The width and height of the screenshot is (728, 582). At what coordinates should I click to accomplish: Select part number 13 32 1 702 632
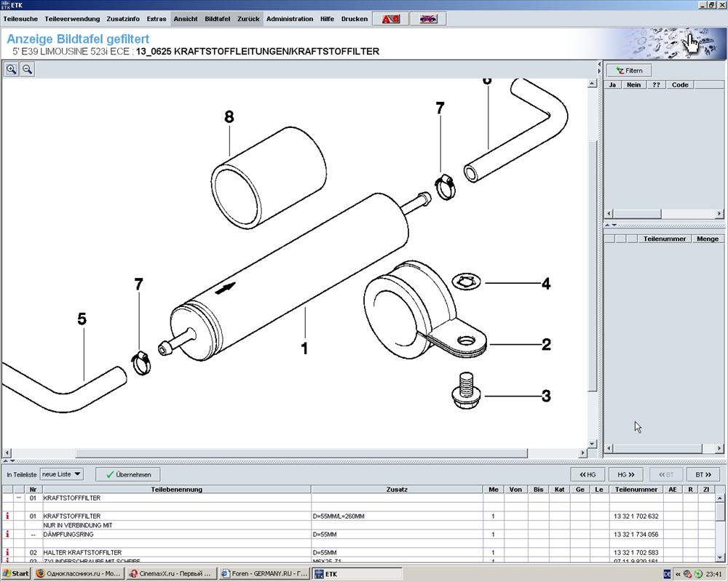636,516
